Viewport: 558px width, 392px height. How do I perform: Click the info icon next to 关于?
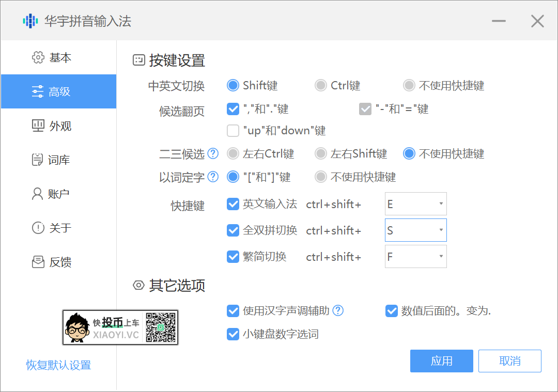point(38,228)
